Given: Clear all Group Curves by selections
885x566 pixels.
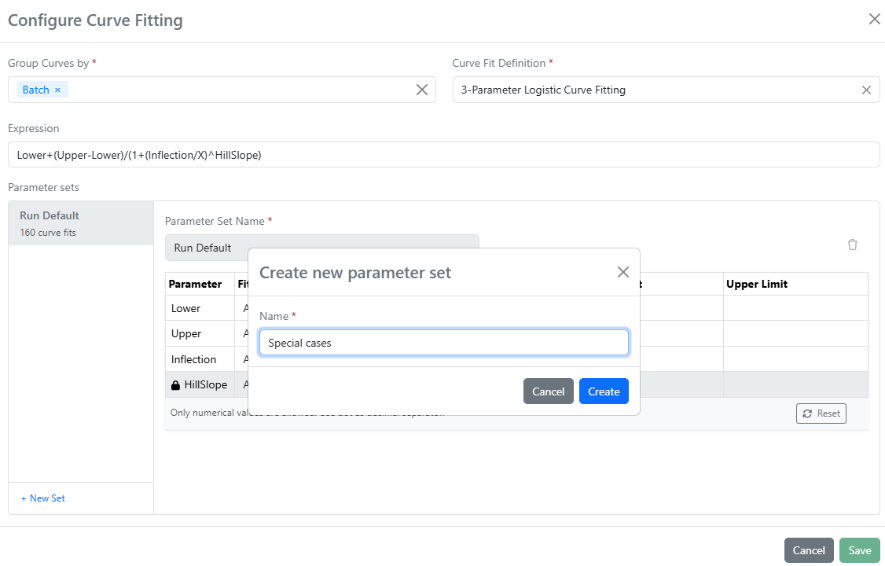Looking at the screenshot, I should coord(422,90).
